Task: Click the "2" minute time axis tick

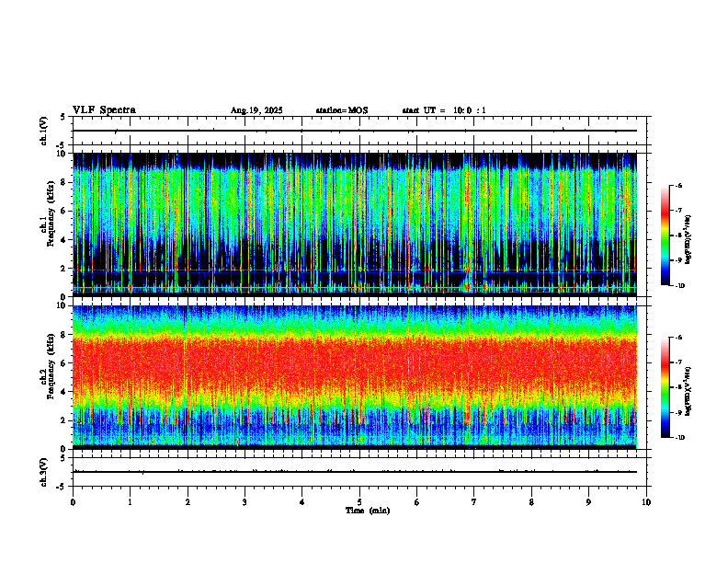Action: tap(188, 502)
